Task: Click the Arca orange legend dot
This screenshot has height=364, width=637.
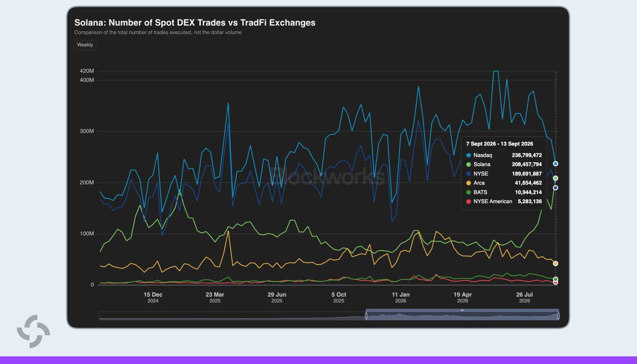Action: 468,183
